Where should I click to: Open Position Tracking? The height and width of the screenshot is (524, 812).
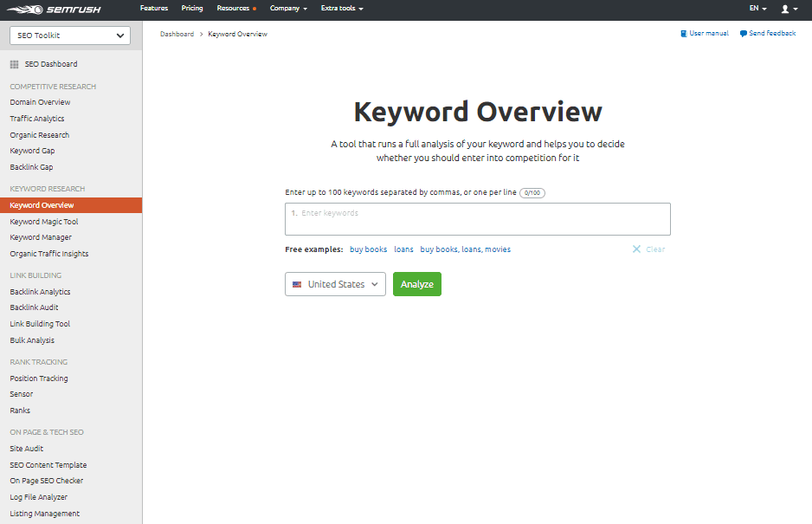[39, 378]
